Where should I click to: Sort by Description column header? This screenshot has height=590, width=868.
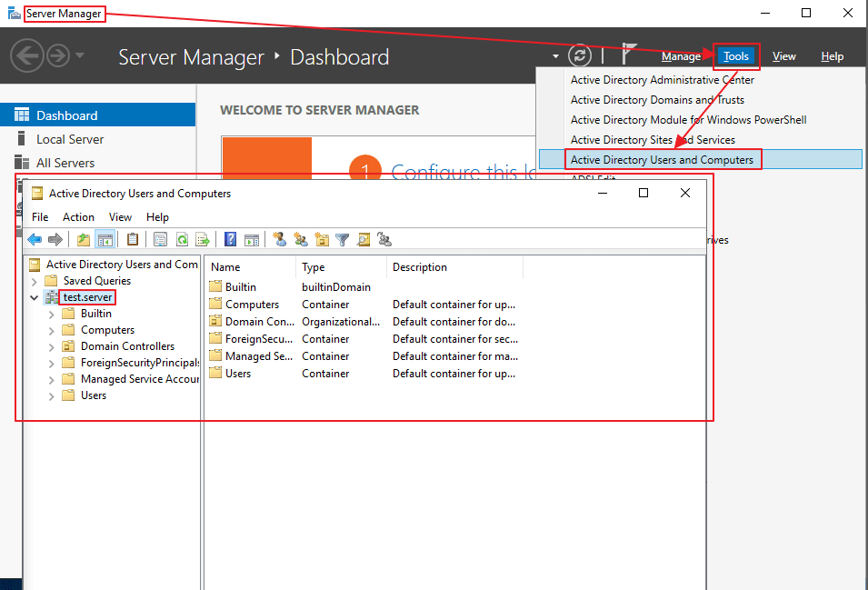click(x=454, y=266)
